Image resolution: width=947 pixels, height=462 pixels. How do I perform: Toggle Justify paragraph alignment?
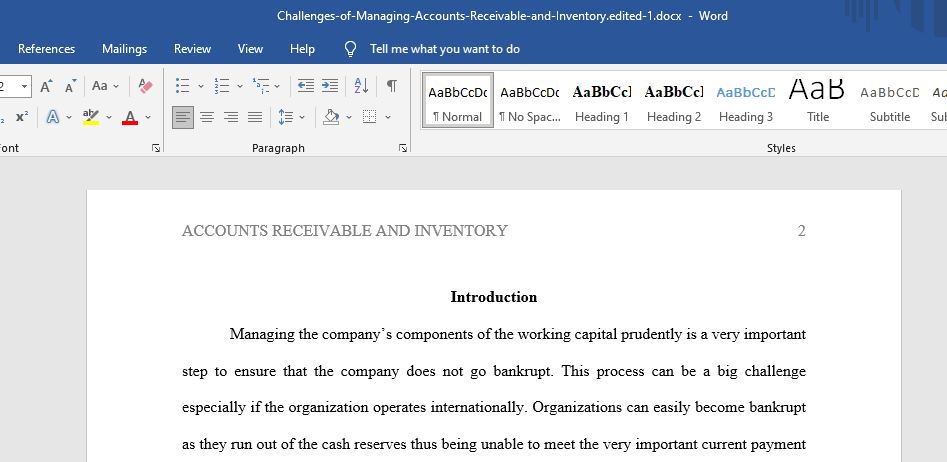(255, 117)
